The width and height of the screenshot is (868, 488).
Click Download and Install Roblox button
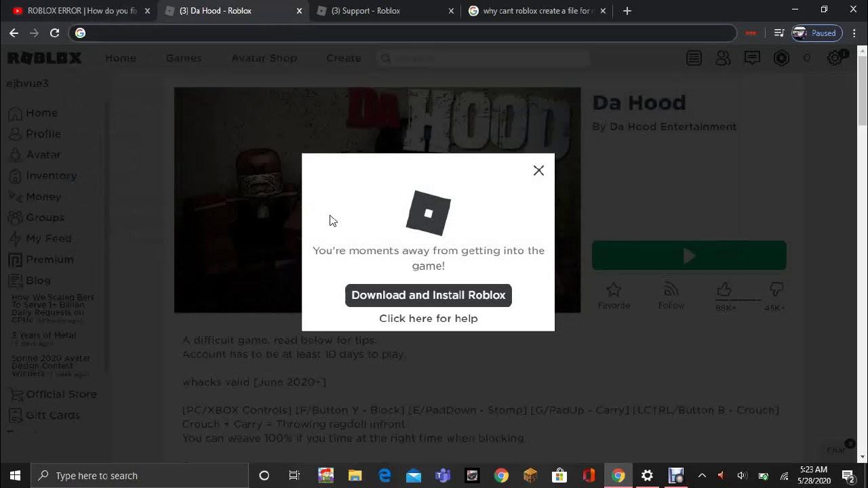point(429,296)
